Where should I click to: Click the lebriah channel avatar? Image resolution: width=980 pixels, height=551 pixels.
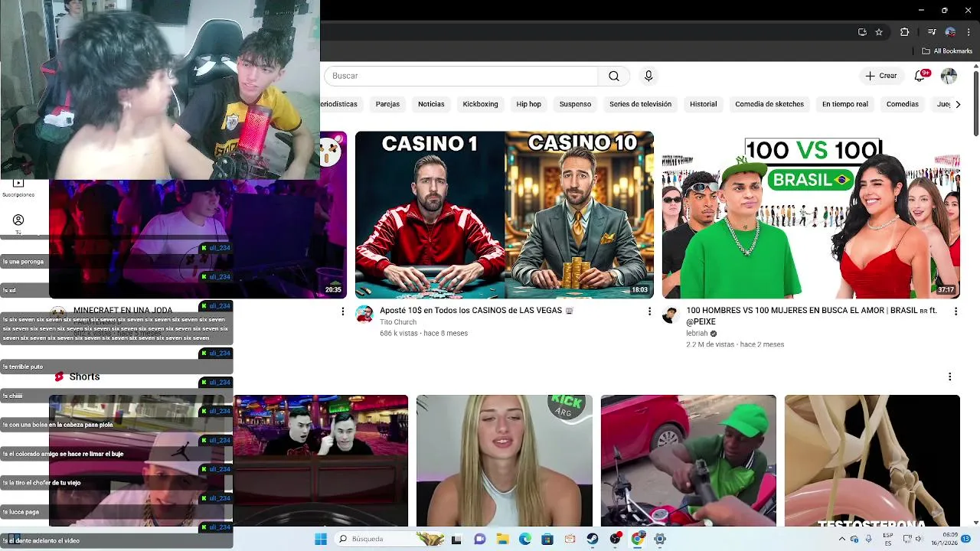(671, 315)
